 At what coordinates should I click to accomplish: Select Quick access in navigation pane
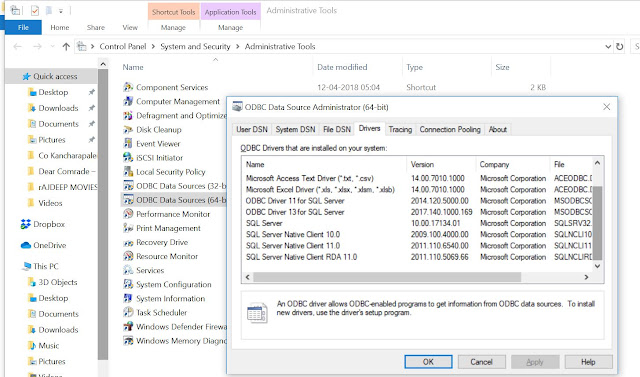[x=50, y=76]
